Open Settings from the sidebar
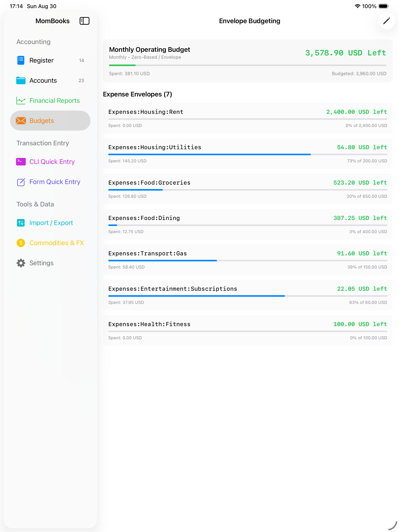 [x=50, y=263]
